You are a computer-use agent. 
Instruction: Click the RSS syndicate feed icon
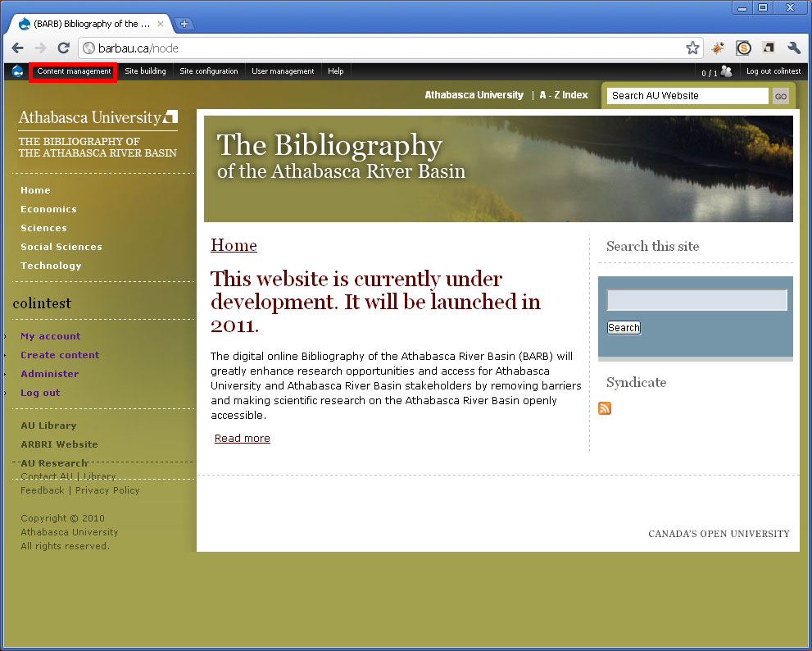tap(605, 408)
